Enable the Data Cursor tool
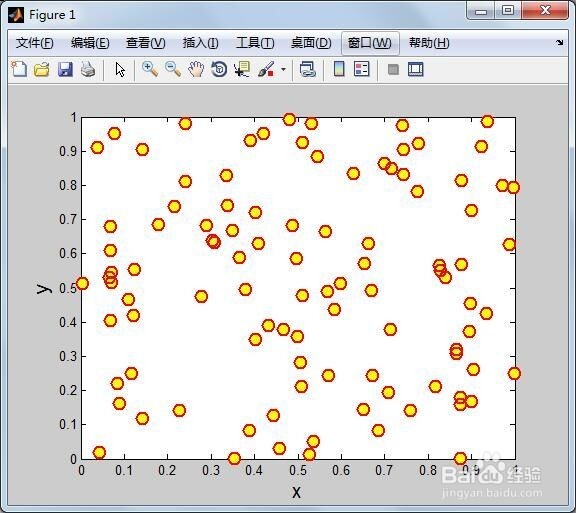 242,69
